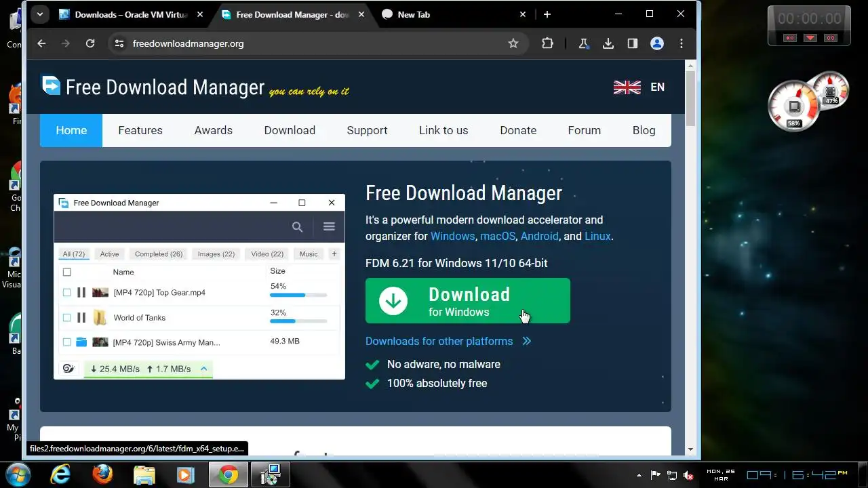Open the Home menu item
Screen dimensions: 868x488
pyautogui.click(x=71, y=130)
